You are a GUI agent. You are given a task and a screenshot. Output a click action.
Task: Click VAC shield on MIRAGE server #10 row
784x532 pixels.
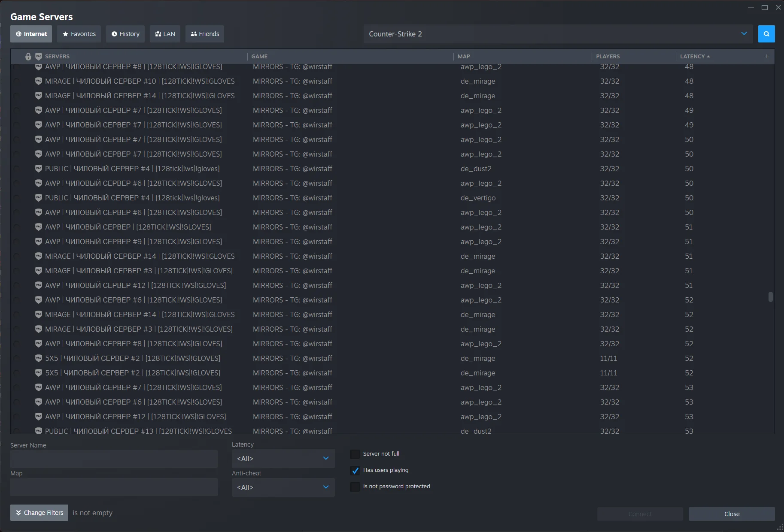[39, 81]
